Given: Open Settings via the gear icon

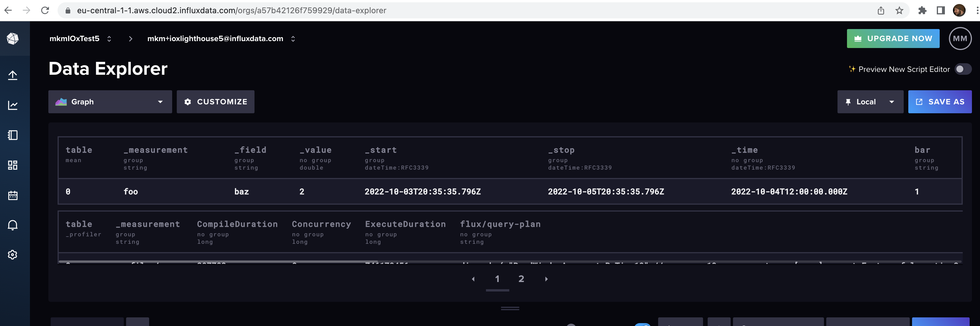Looking at the screenshot, I should click(13, 254).
